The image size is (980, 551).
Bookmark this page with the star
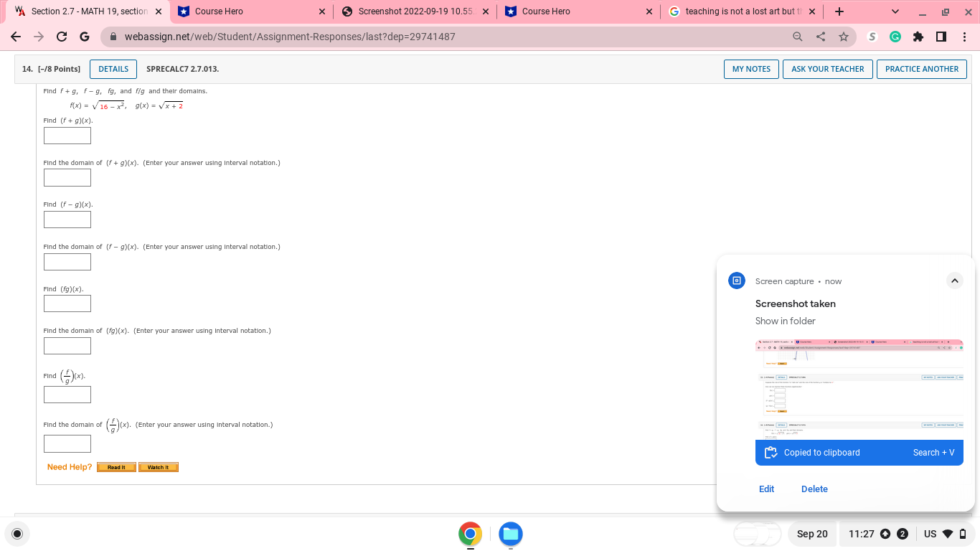(x=843, y=37)
